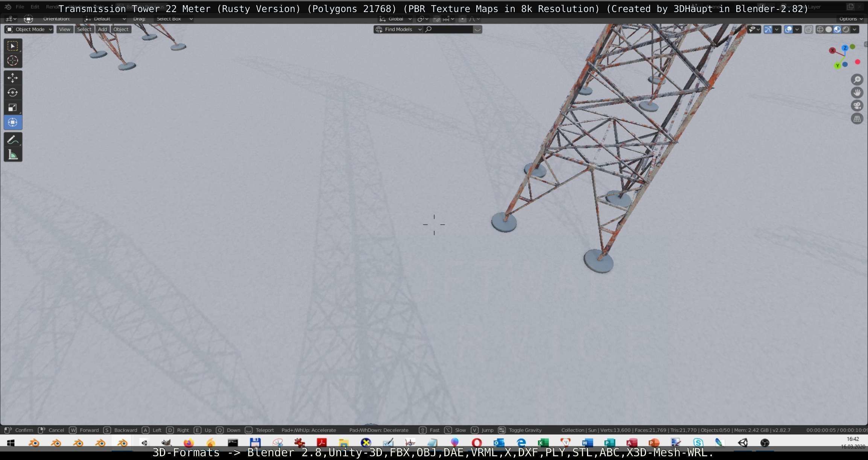Click the search magnifier in model field

point(428,29)
